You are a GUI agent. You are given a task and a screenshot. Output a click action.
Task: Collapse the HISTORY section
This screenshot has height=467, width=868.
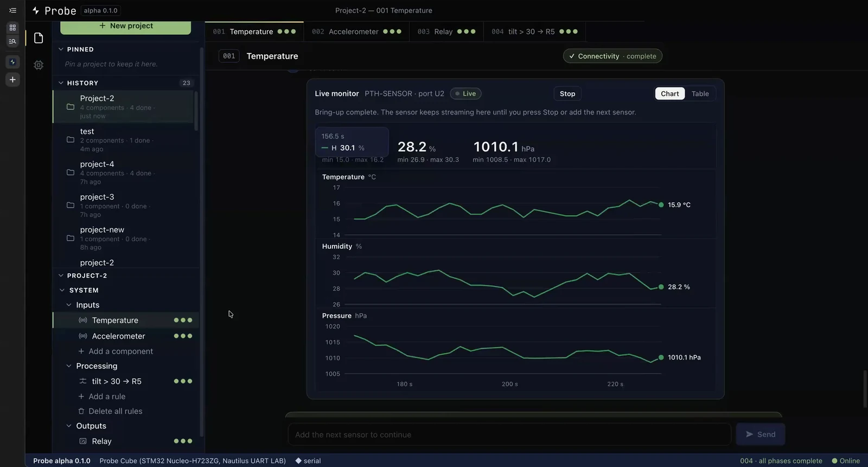coord(61,83)
